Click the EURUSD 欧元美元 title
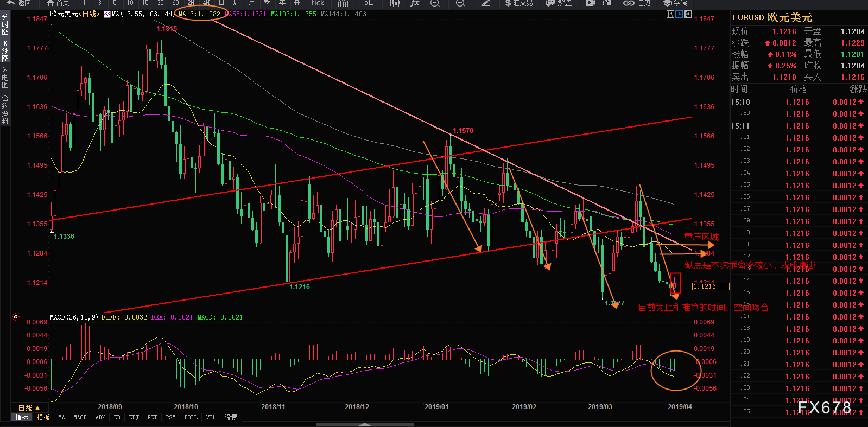The image size is (868, 427). [772, 17]
